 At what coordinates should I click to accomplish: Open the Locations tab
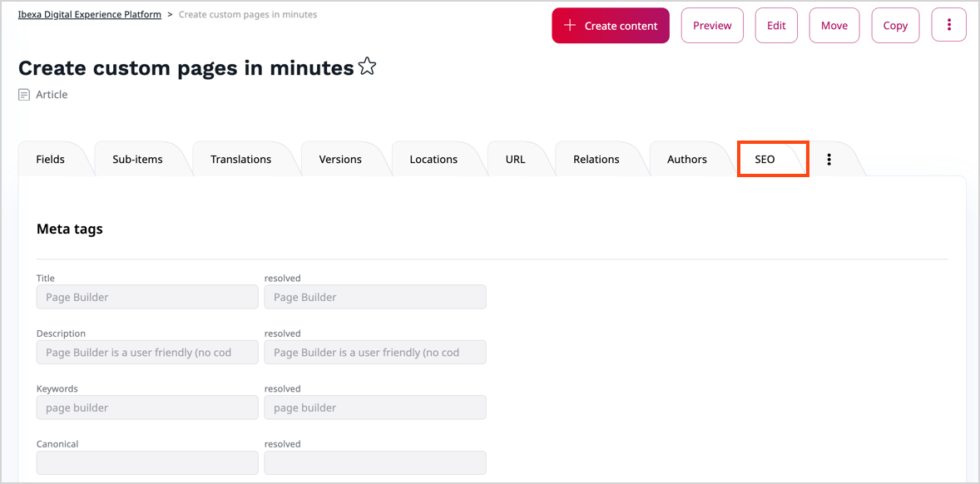pos(433,158)
